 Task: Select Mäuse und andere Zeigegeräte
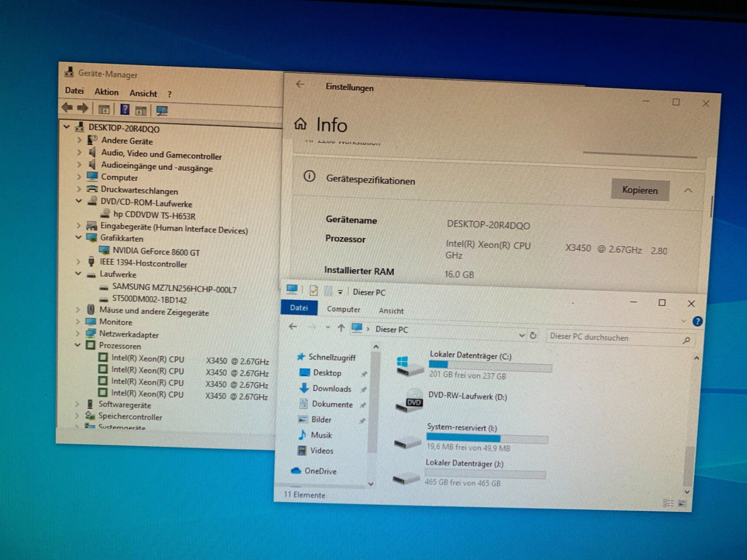[154, 311]
